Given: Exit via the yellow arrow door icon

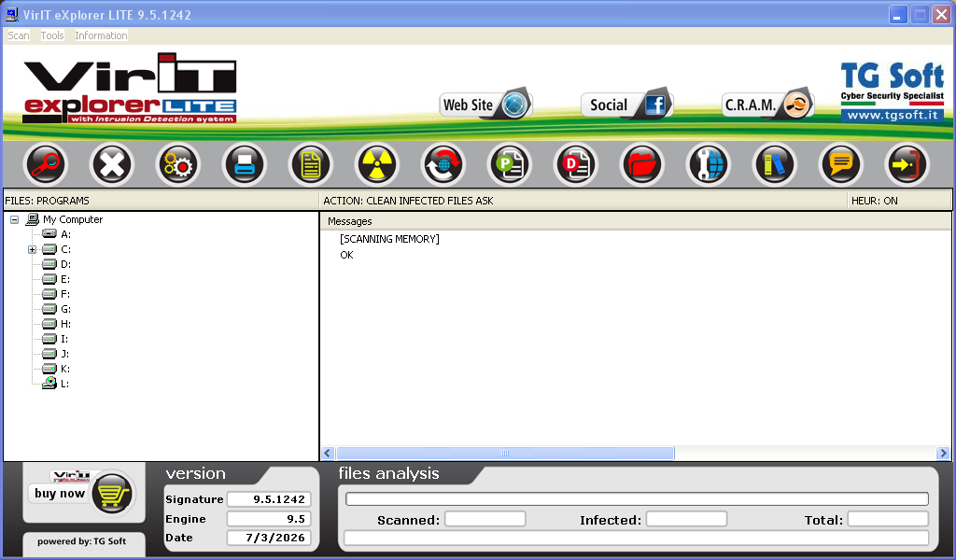Looking at the screenshot, I should tap(907, 164).
